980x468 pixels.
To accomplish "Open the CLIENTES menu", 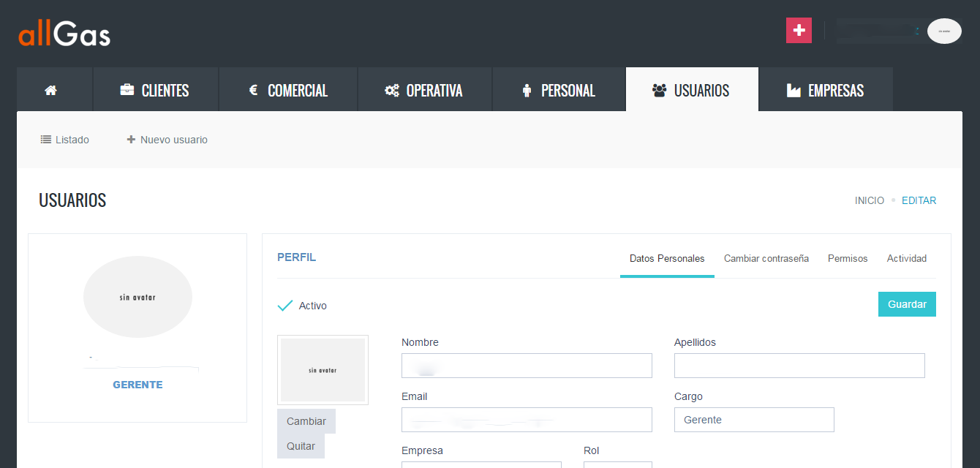I will (x=155, y=90).
